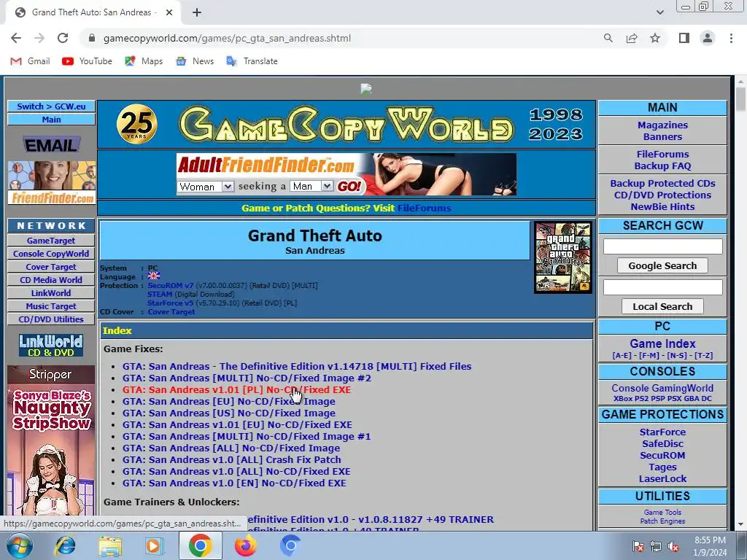Close the Grand Theft Auto tab
747x560 pixels.
pyautogui.click(x=169, y=12)
